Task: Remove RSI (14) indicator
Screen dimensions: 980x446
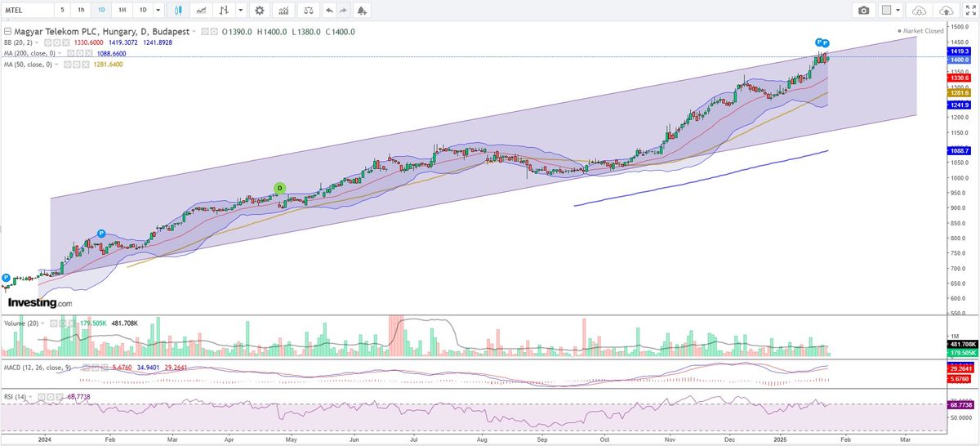Action: click(x=59, y=396)
